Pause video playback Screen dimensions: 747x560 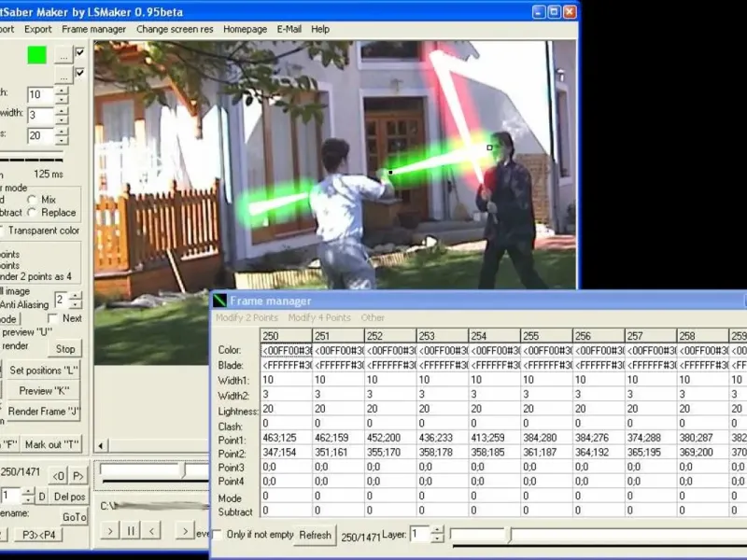tap(131, 530)
